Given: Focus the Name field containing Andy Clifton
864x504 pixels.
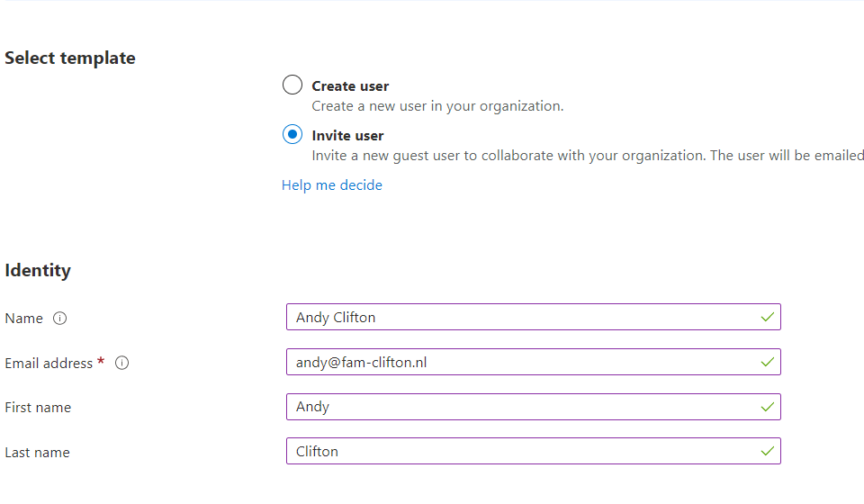Looking at the screenshot, I should pos(522,318).
